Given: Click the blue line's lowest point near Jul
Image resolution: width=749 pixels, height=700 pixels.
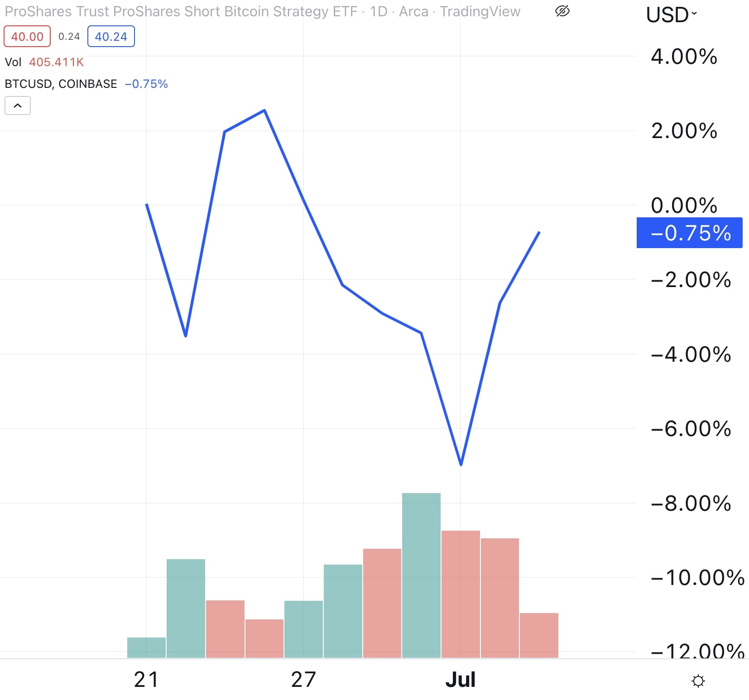Looking at the screenshot, I should [x=461, y=465].
